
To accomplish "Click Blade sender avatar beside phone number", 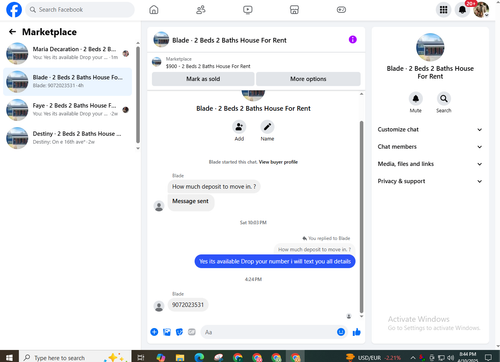I will 159,306.
